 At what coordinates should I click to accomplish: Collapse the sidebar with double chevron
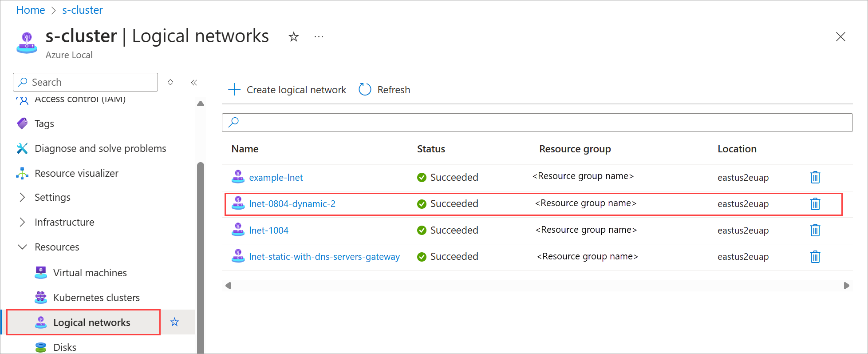tap(194, 83)
